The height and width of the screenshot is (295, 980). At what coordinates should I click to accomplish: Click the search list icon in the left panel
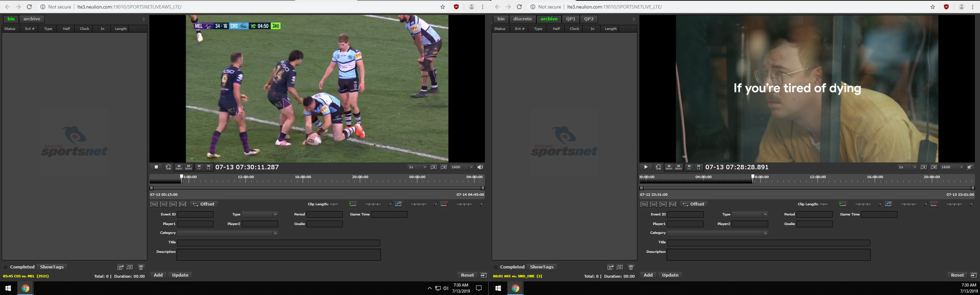coord(130,267)
